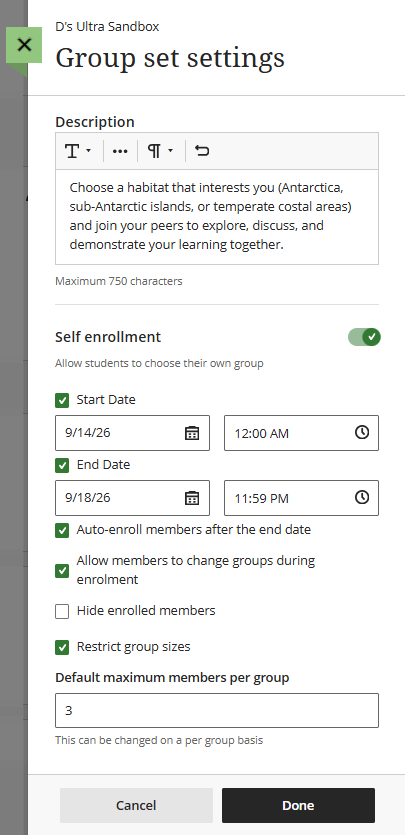405x835 pixels.
Task: Enable Hide enrolled members
Action: 62,611
